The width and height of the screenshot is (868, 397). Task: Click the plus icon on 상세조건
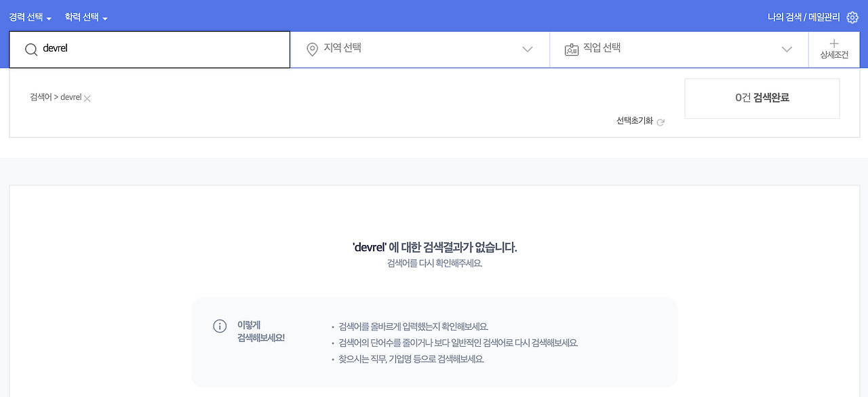834,43
